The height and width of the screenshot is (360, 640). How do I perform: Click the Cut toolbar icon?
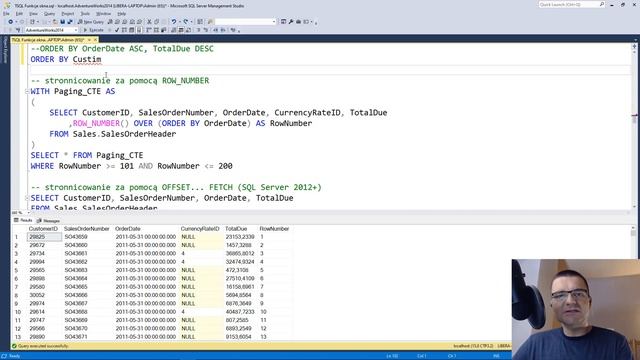(x=149, y=22)
